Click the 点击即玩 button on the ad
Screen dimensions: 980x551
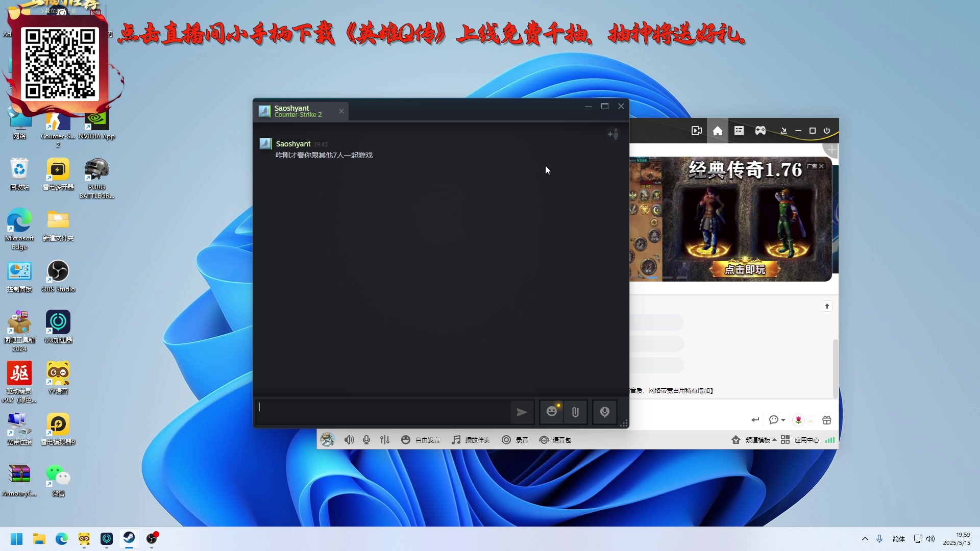click(x=745, y=269)
